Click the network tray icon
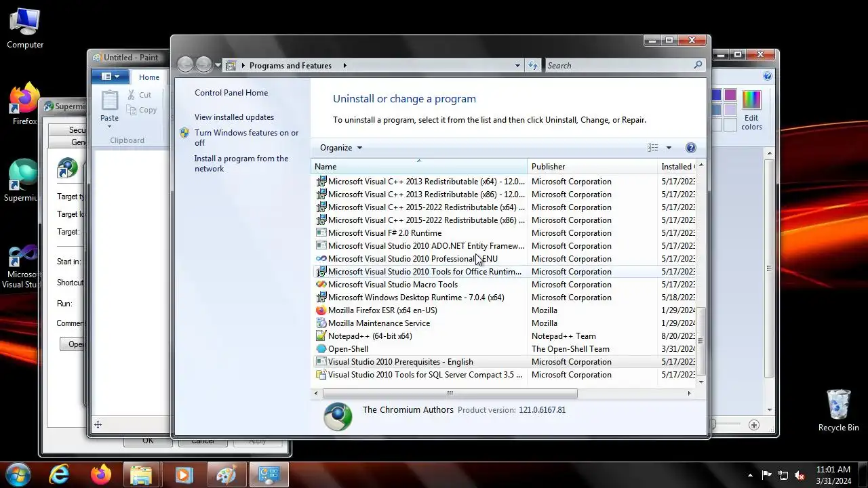868x488 pixels. (783, 475)
